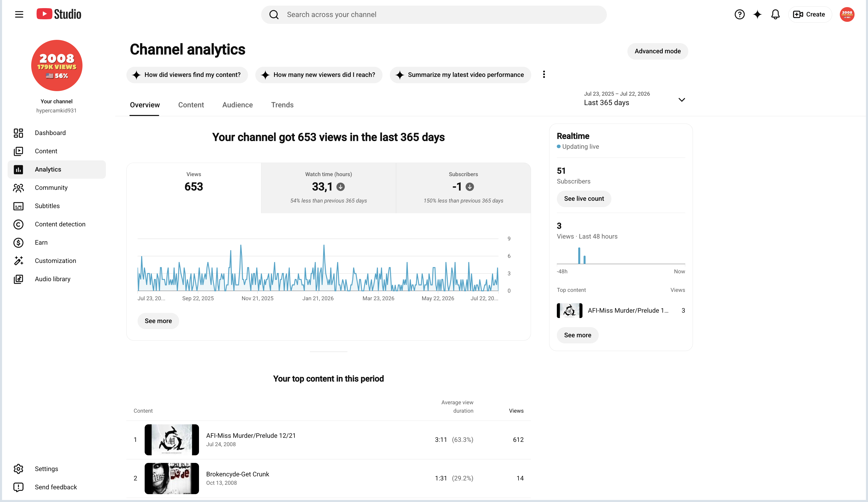The height and width of the screenshot is (502, 868).
Task: Click the tallest bar in Realtime 48-hour chart
Action: tap(579, 256)
